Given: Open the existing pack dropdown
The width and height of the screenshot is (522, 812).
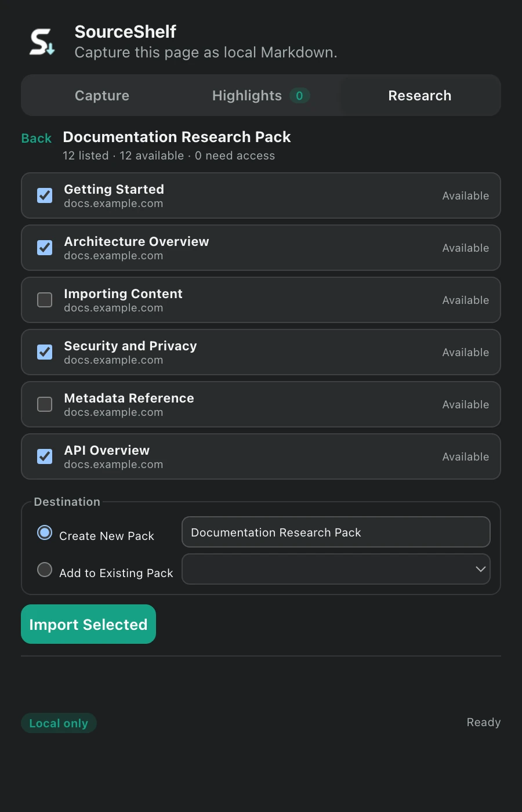Looking at the screenshot, I should pyautogui.click(x=336, y=569).
